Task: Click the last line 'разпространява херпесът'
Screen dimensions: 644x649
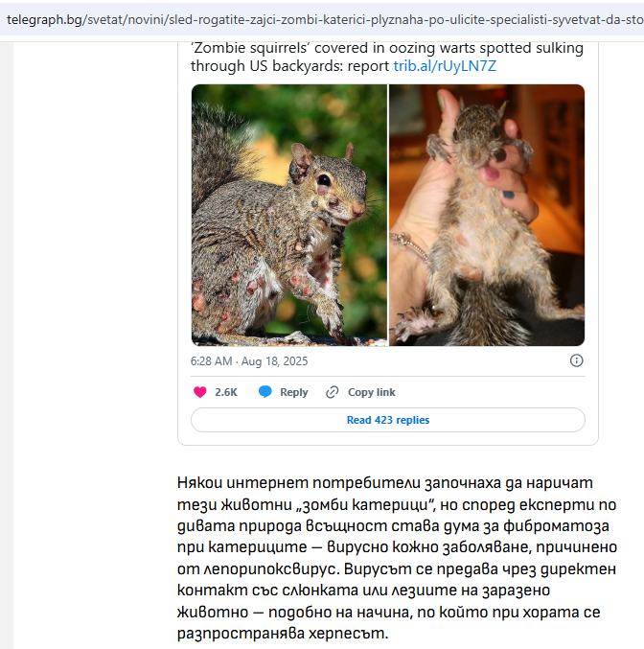Action: (x=283, y=634)
